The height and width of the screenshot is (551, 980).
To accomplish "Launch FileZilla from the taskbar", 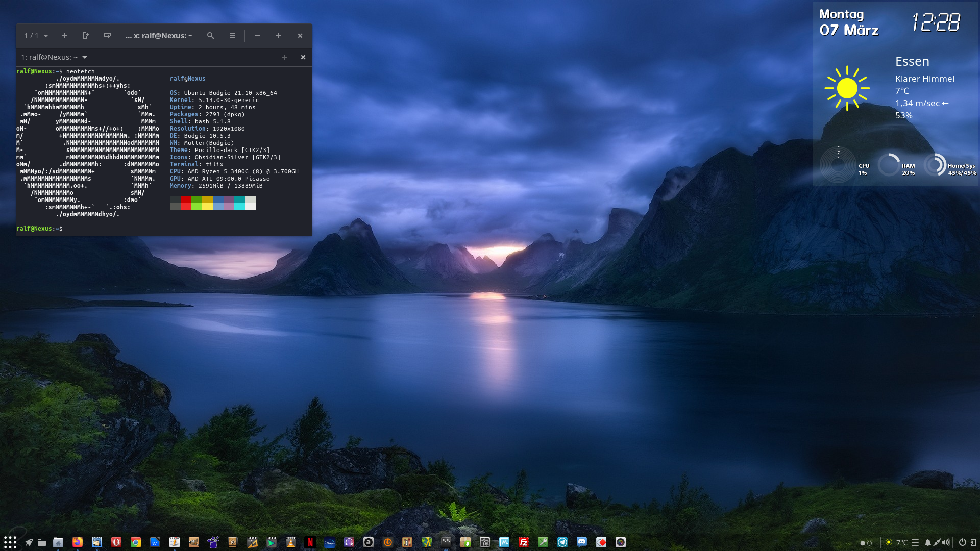I will click(x=524, y=542).
